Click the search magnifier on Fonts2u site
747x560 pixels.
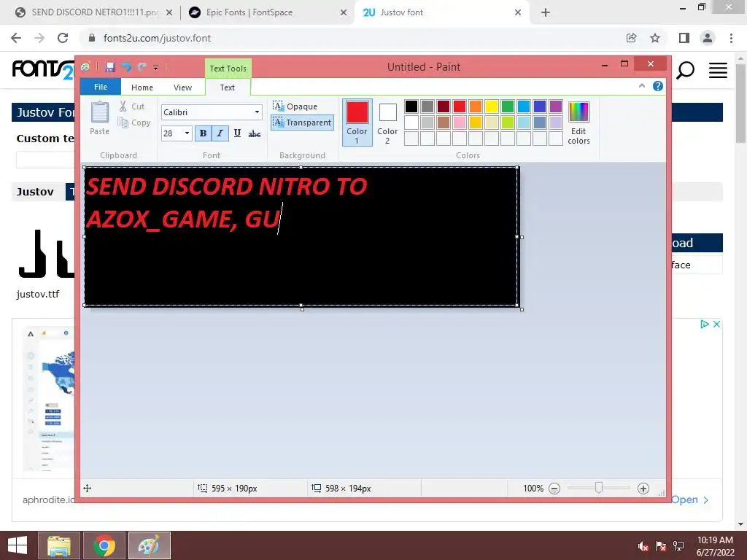(685, 71)
